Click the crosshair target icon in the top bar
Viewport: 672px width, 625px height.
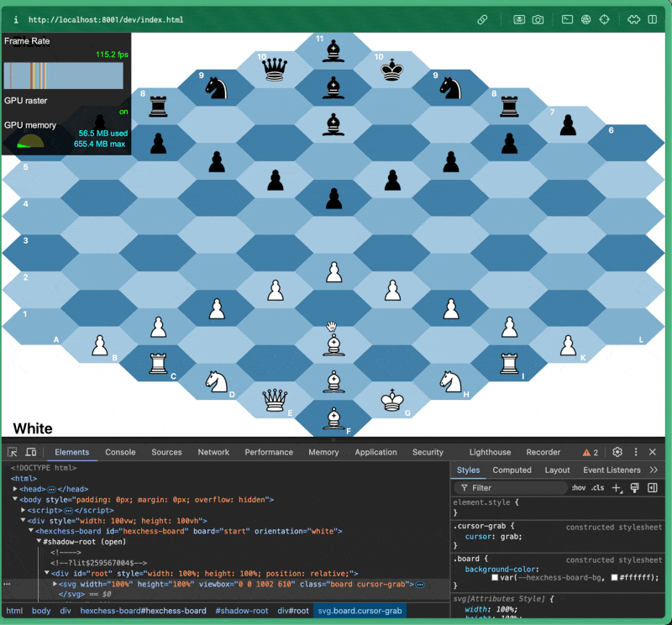pyautogui.click(x=604, y=19)
